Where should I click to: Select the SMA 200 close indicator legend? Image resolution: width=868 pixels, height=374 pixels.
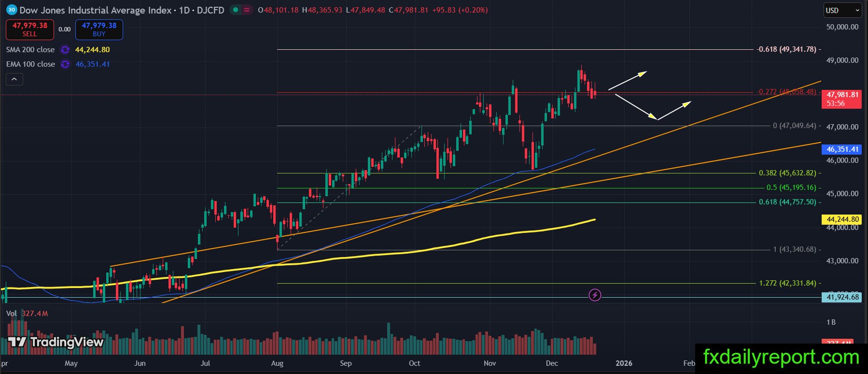click(x=30, y=50)
